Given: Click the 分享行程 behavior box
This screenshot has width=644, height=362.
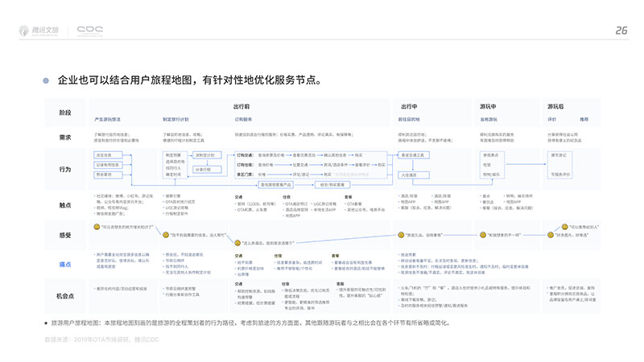Looking at the screenshot, I should [x=208, y=169].
